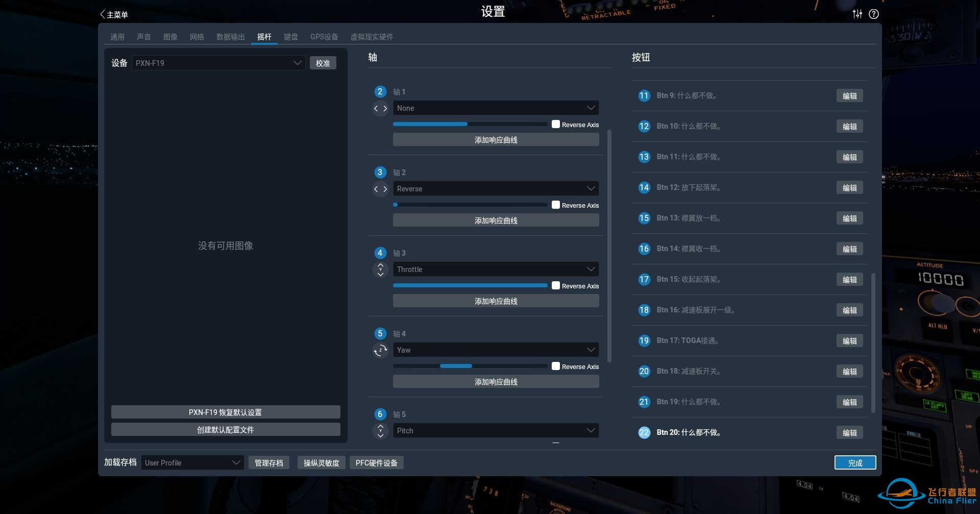Image resolution: width=980 pixels, height=514 pixels.
Task: Select the Z-rotation icon next to 轴 4
Action: [380, 350]
